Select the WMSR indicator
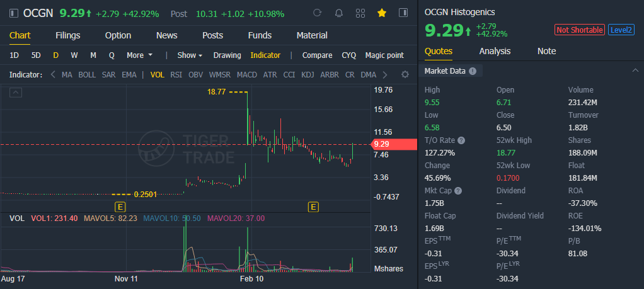 tap(220, 75)
